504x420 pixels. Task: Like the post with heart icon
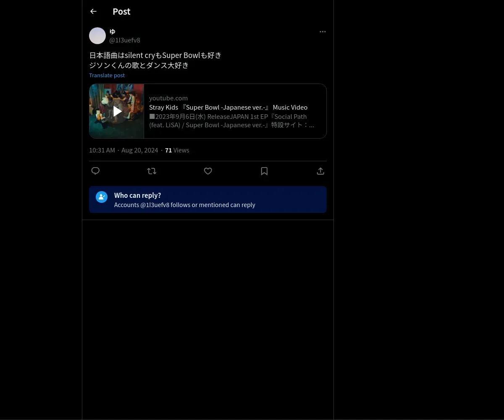(x=208, y=171)
